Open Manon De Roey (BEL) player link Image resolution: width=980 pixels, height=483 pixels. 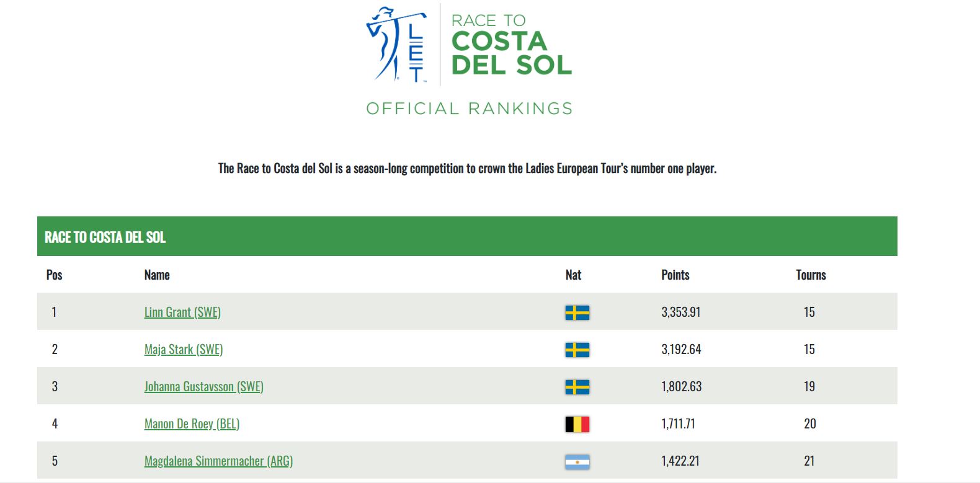click(x=192, y=423)
